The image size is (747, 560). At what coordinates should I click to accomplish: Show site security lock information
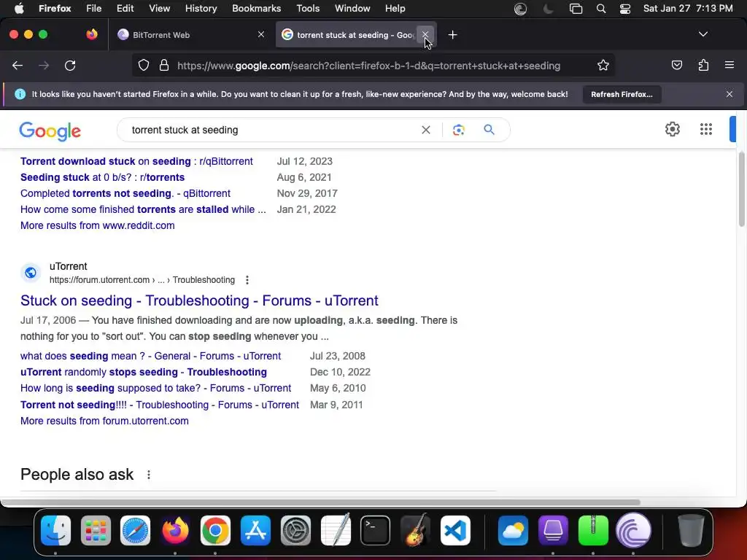(164, 65)
